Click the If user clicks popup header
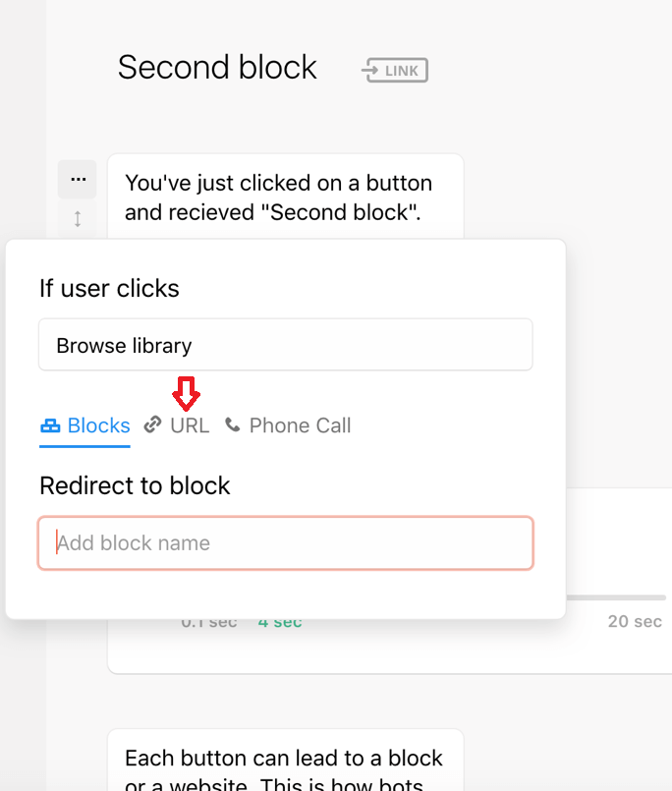The width and height of the screenshot is (672, 791). (109, 288)
